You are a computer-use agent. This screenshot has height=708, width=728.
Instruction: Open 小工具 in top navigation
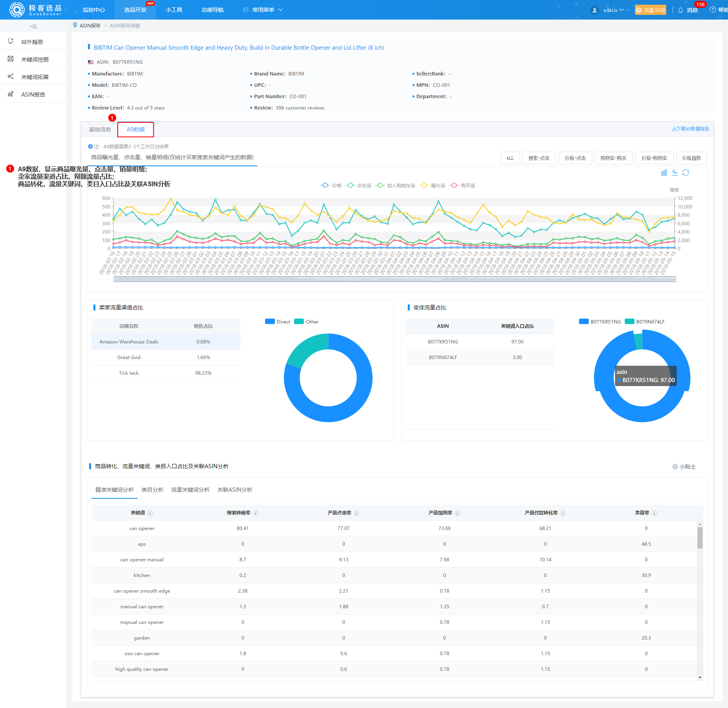coord(174,10)
